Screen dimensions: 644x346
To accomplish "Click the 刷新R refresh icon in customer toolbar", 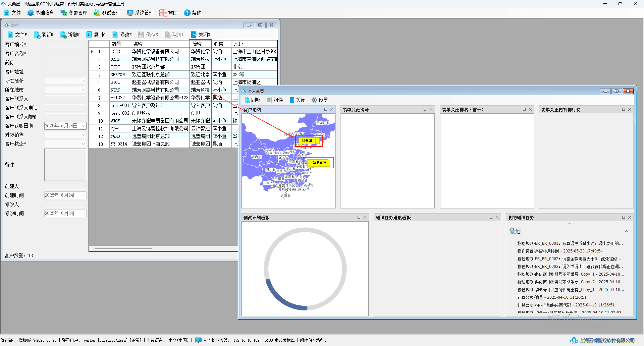I will pos(37,35).
